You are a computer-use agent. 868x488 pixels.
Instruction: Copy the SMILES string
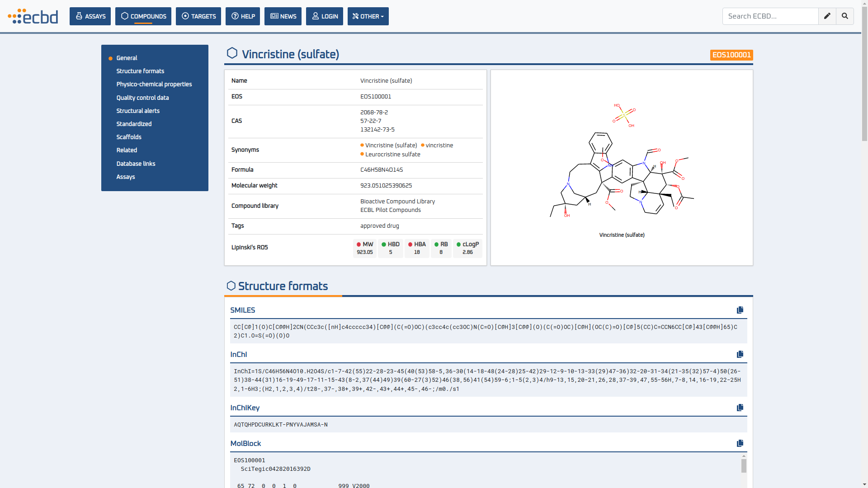[740, 310]
